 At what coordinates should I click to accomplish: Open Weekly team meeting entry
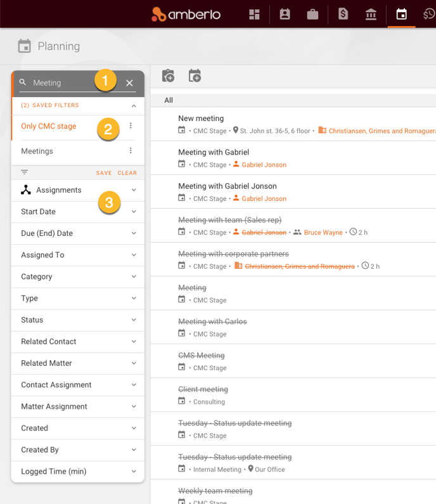pos(215,491)
